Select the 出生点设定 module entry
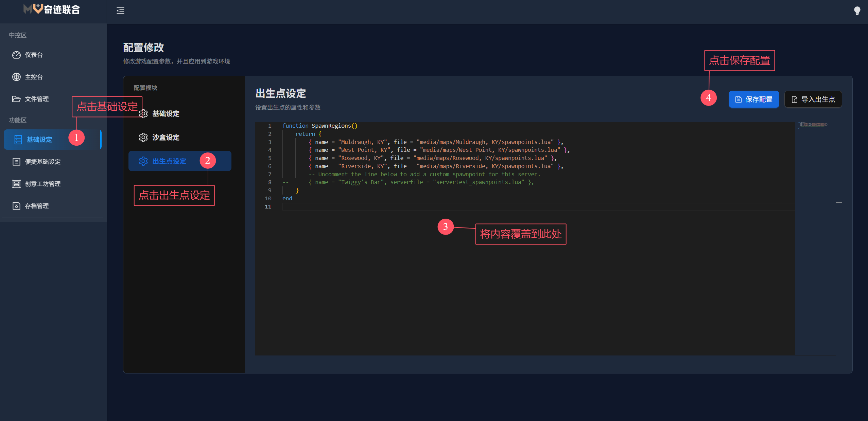The height and width of the screenshot is (421, 868). (x=169, y=161)
